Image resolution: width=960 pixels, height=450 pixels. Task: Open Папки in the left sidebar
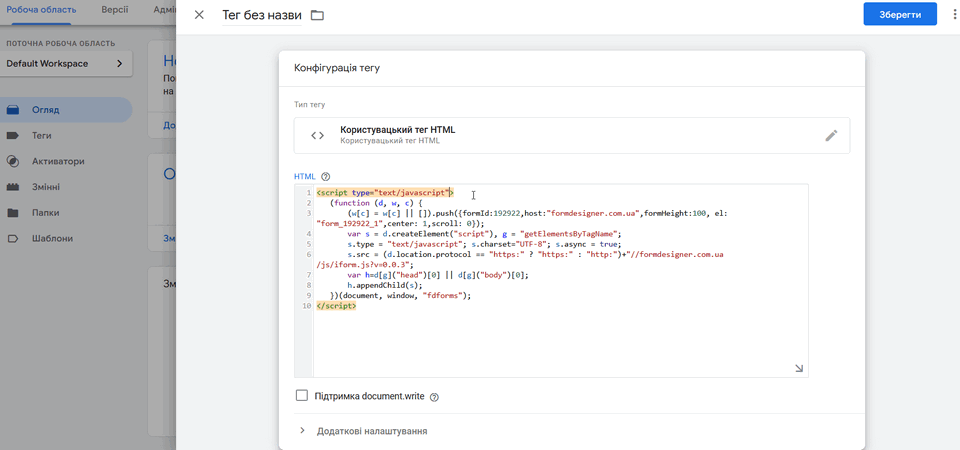pos(44,213)
